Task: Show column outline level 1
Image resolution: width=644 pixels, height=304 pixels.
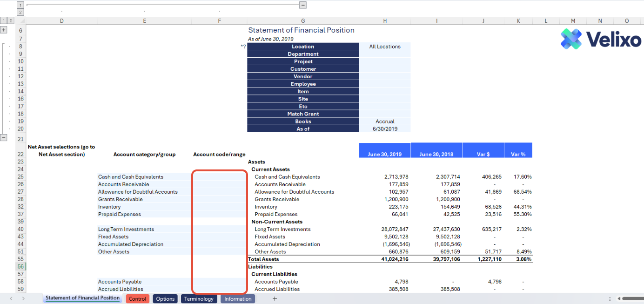Action: [20, 5]
